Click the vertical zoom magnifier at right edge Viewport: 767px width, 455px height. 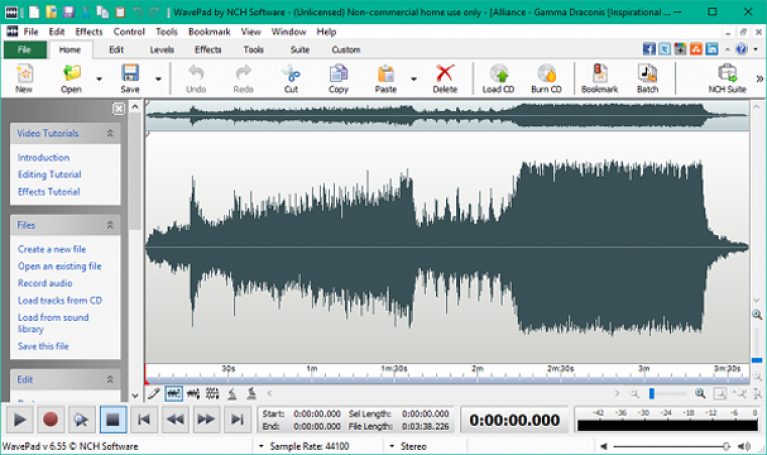click(x=757, y=315)
